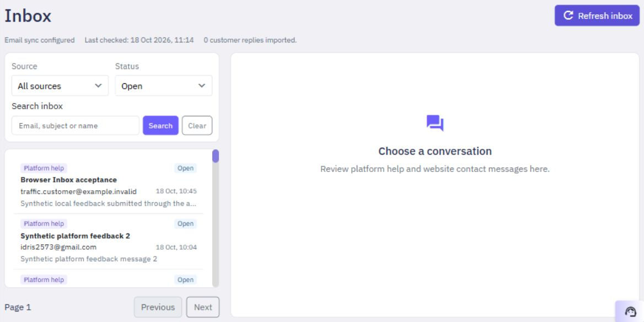Click the purple Search button
Screen dimensions: 644x322
tap(160, 126)
